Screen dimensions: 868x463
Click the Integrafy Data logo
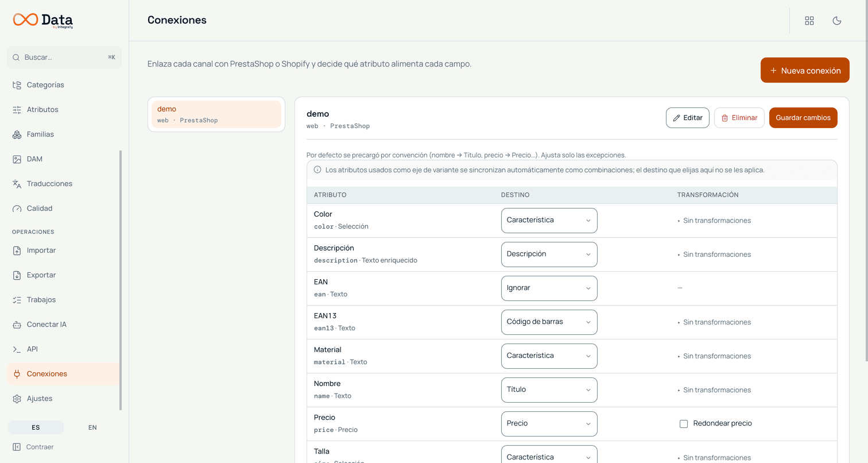pos(43,20)
